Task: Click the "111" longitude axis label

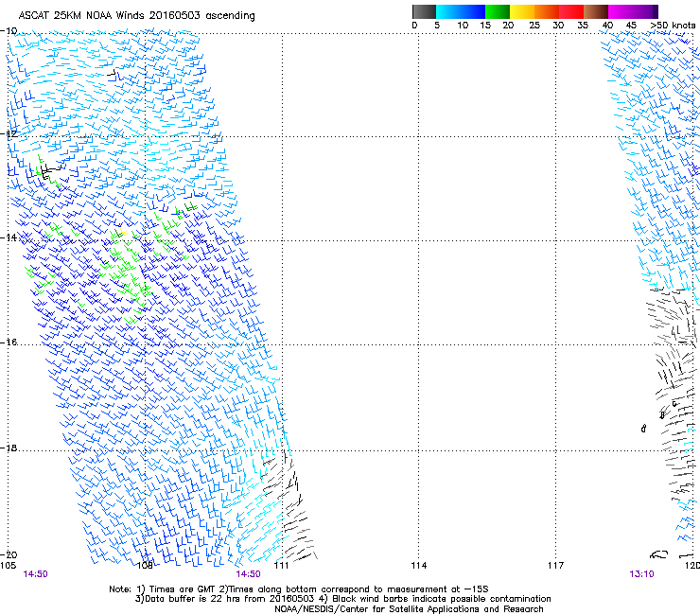Action: coord(281,566)
